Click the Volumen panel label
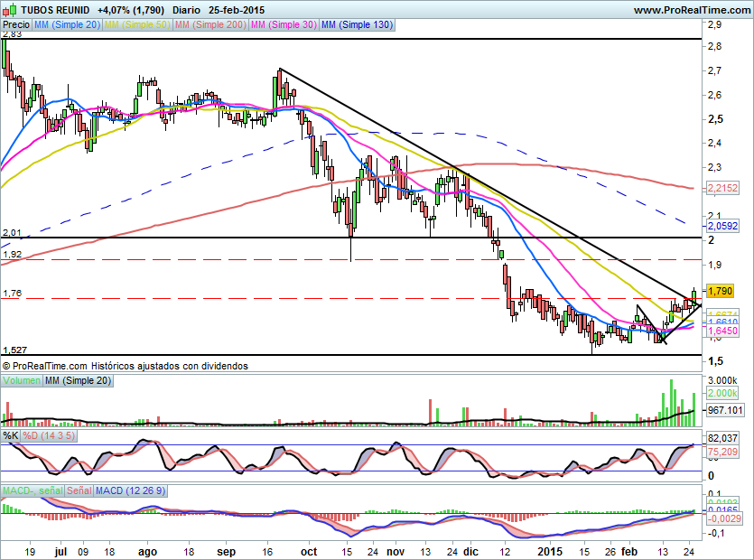Screen dimensions: 754x560 (x=22, y=382)
